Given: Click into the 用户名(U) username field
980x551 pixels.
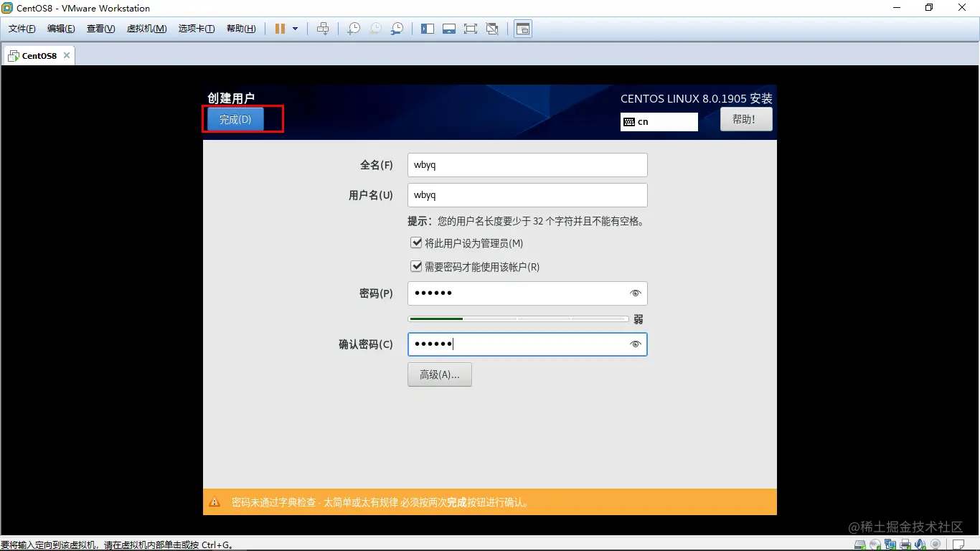Looking at the screenshot, I should tap(527, 195).
